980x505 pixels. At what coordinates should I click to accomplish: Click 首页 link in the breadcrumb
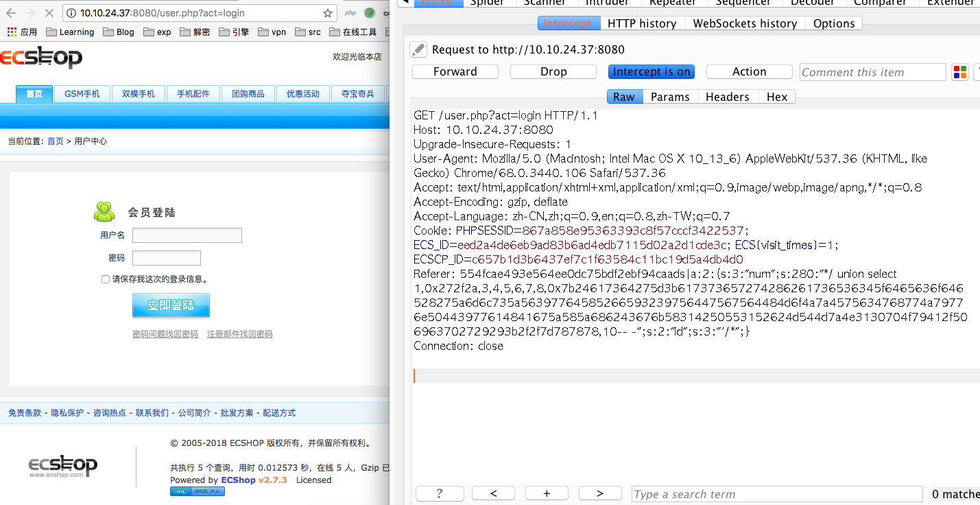(x=55, y=141)
